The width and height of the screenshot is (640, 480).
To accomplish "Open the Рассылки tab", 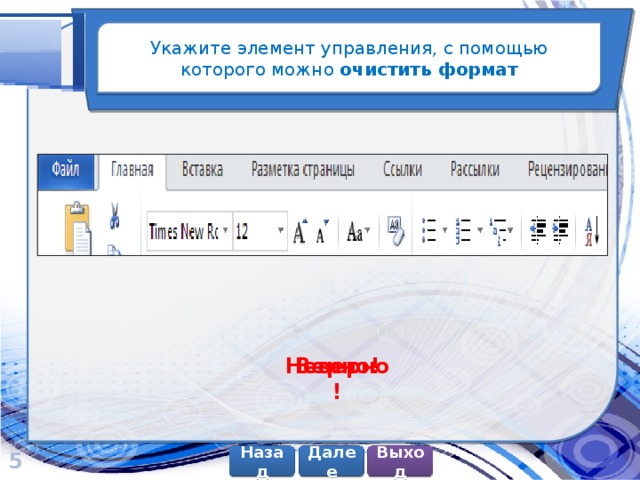I will pos(475,169).
